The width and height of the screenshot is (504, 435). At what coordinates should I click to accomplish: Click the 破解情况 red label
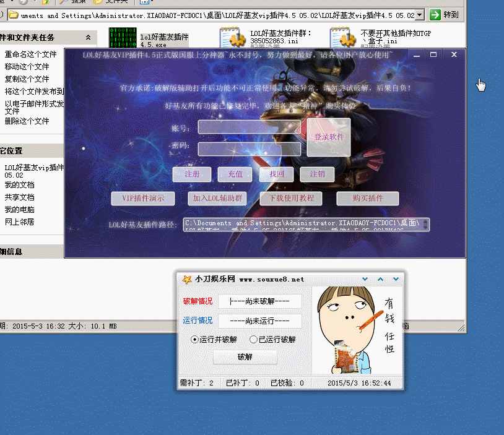point(198,301)
